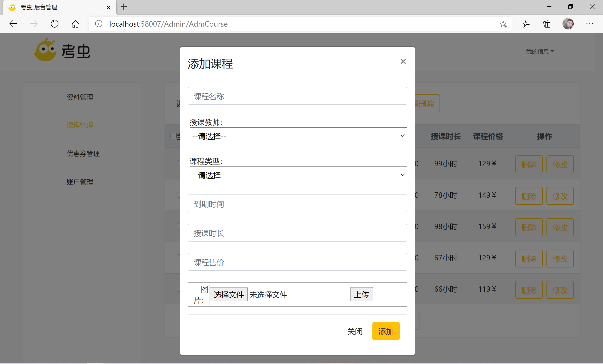
Task: Add this page to favorites star
Action: [x=503, y=24]
